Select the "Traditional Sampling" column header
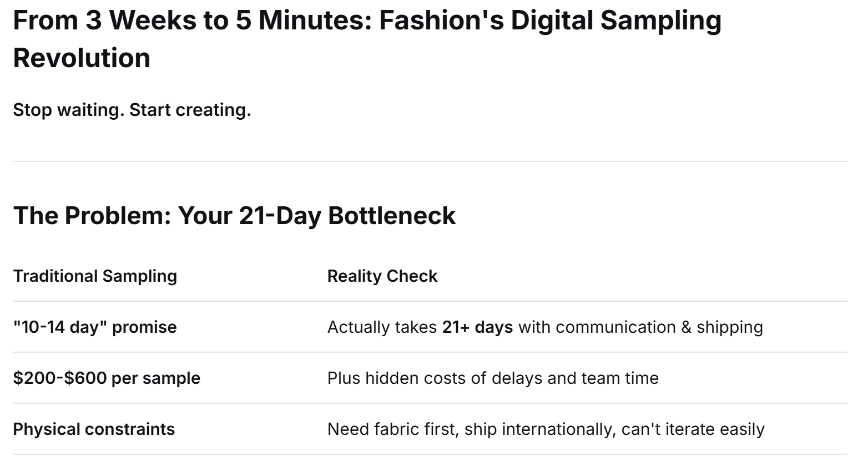 point(95,276)
